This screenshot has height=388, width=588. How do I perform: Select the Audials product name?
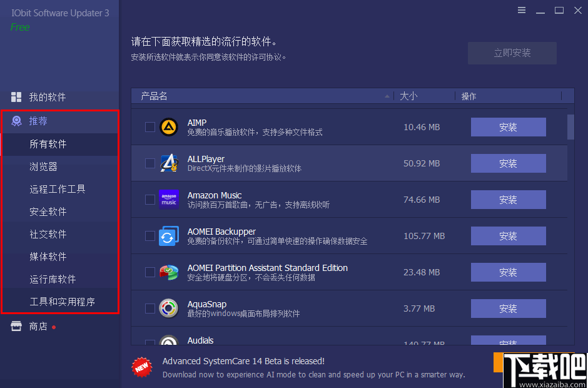point(200,340)
